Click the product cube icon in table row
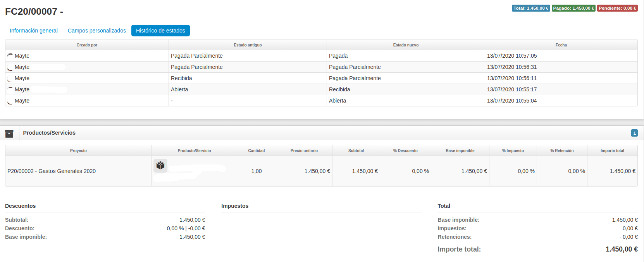This screenshot has height=262, width=644. coord(160,166)
